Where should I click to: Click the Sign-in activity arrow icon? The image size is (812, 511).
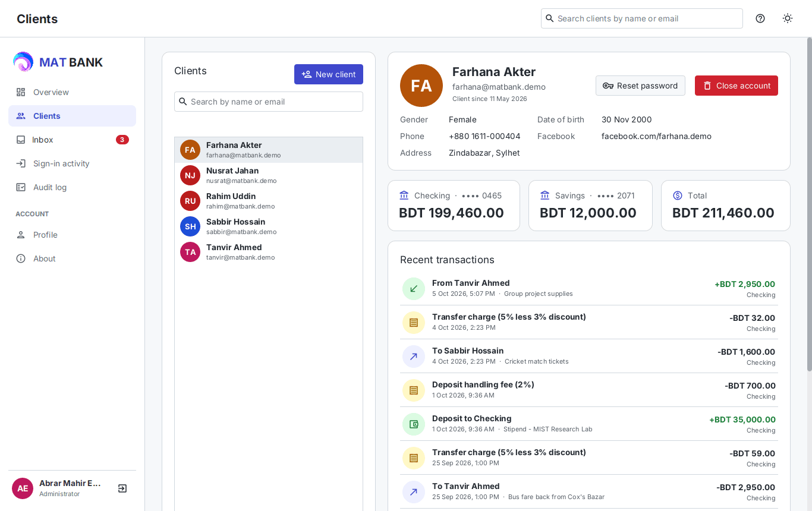(21, 163)
